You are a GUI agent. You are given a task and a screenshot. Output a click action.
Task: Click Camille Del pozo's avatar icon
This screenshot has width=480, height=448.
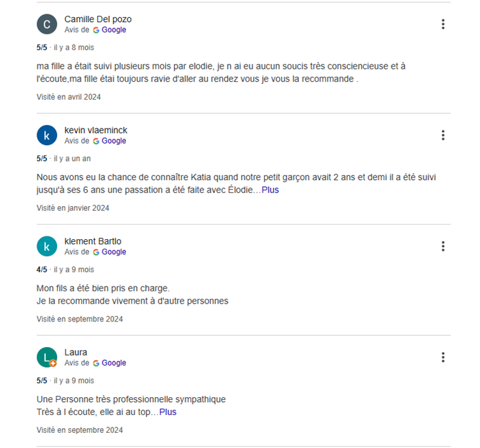click(x=47, y=24)
